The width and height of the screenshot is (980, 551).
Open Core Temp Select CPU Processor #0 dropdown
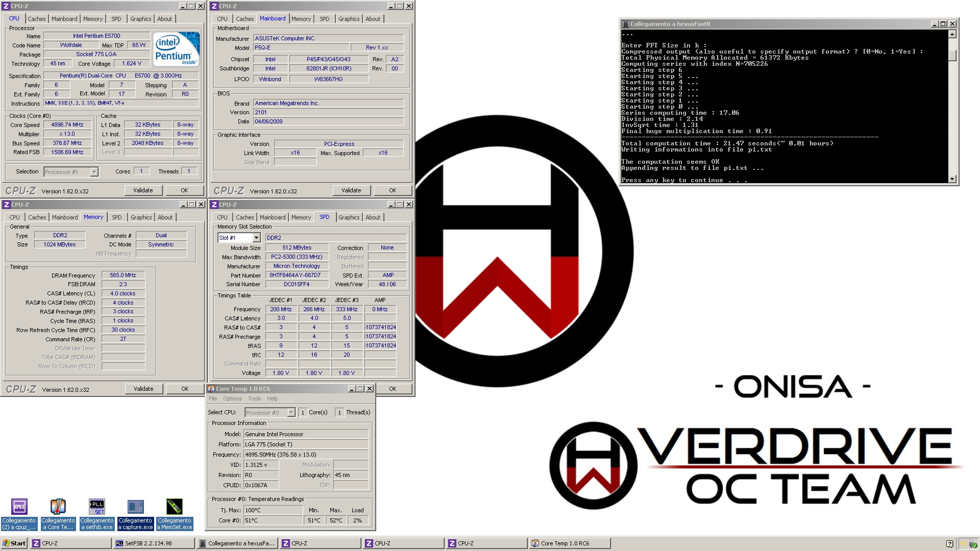point(291,413)
